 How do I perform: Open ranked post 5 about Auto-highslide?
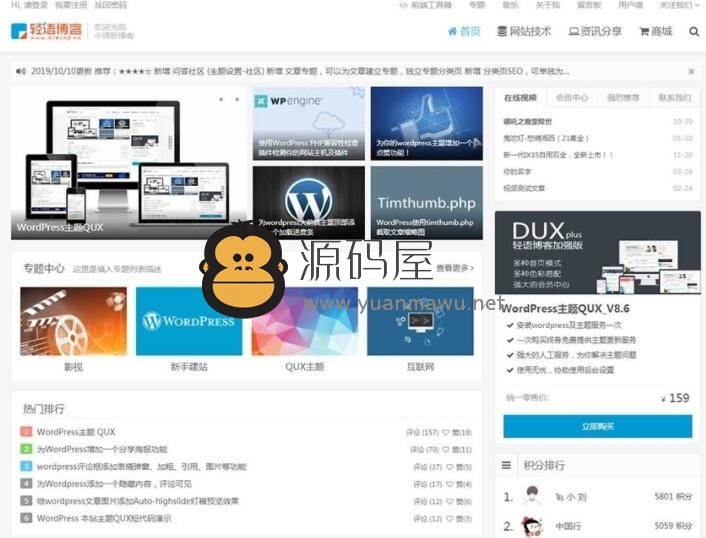138,501
